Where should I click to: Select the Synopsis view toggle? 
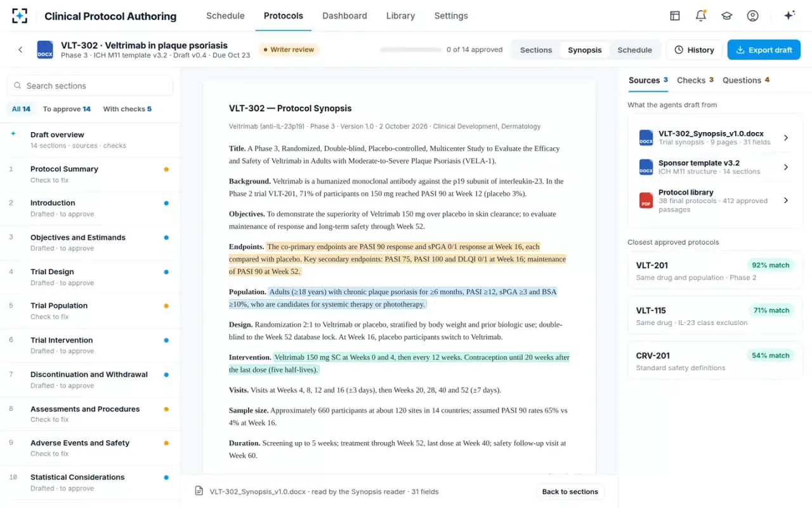tap(585, 50)
